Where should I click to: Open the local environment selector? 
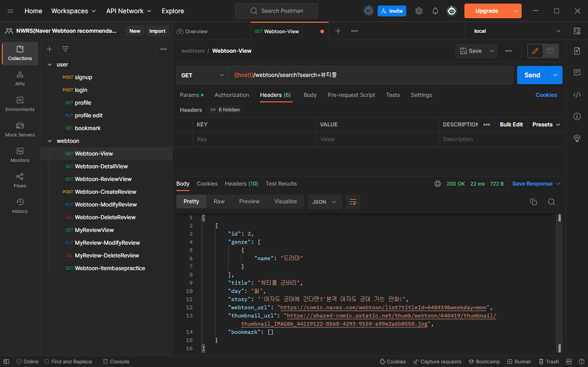pyautogui.click(x=517, y=31)
